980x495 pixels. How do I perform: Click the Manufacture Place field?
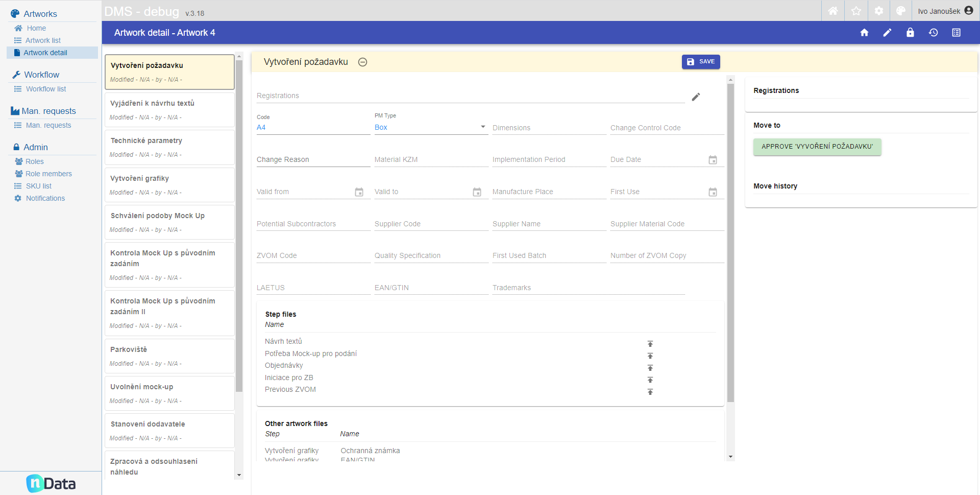549,192
